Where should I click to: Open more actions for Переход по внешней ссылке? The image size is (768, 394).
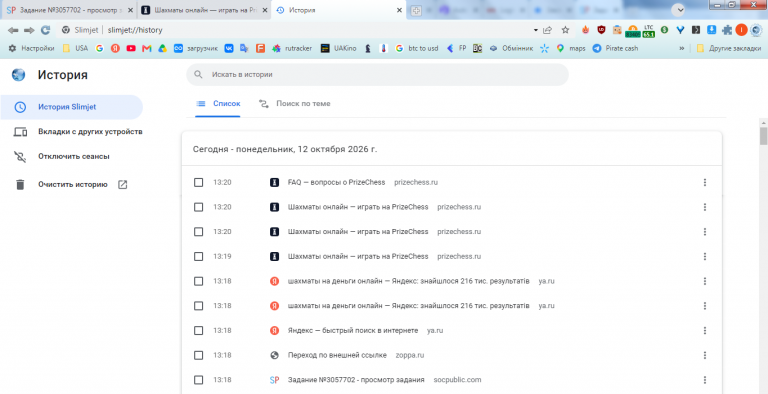(705, 355)
